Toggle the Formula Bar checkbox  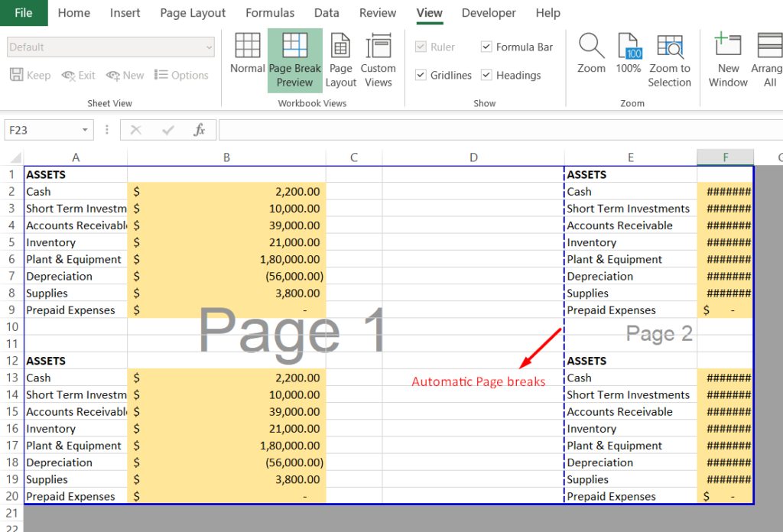(x=486, y=47)
